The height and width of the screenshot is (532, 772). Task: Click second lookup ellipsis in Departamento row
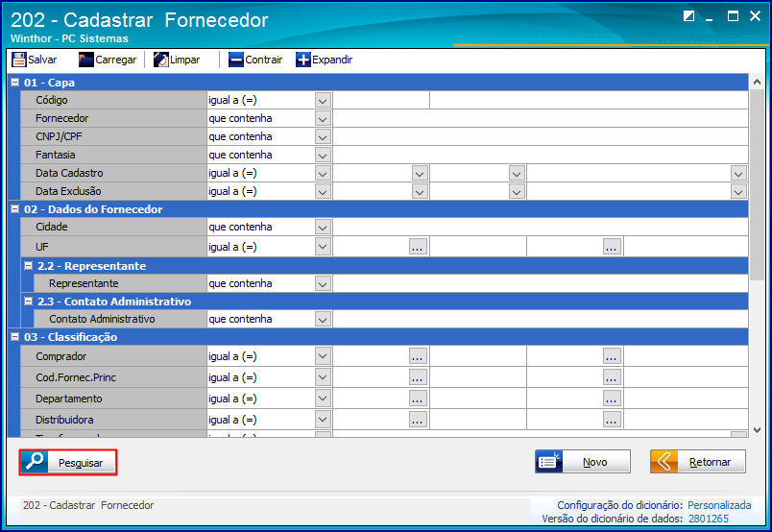coord(612,399)
